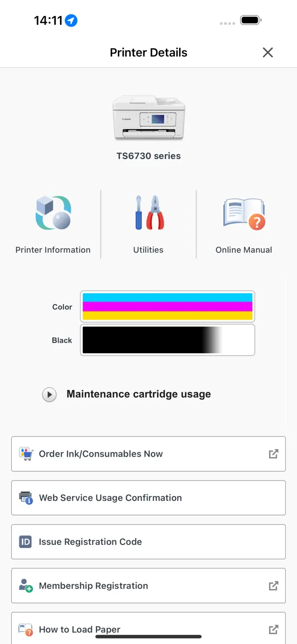Viewport: 297px width, 644px height.
Task: Open Membership Registration page
Action: tap(148, 586)
